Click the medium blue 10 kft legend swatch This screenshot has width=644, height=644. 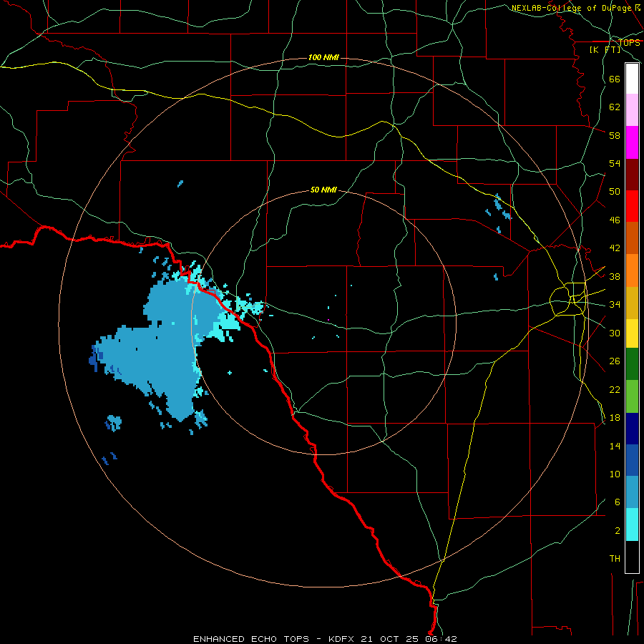(x=632, y=460)
